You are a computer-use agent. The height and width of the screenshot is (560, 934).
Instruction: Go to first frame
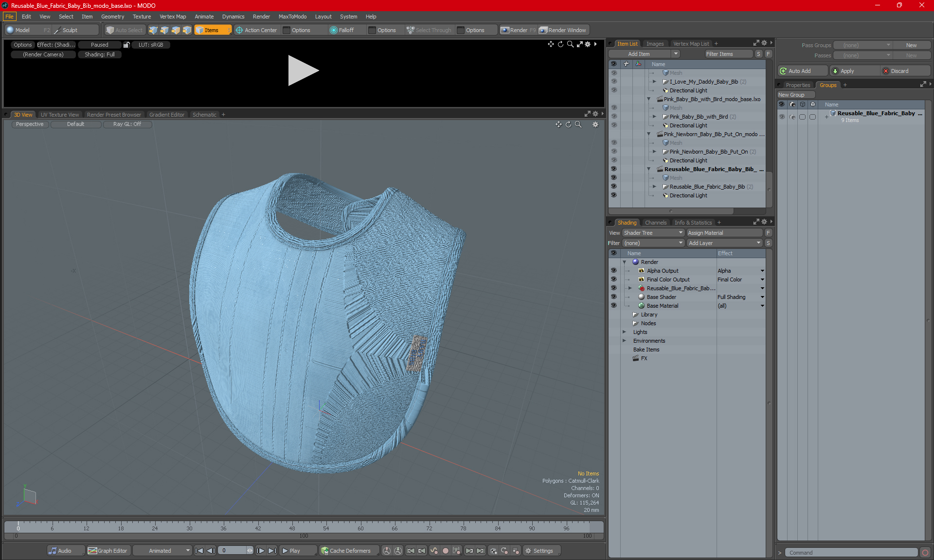click(x=199, y=551)
